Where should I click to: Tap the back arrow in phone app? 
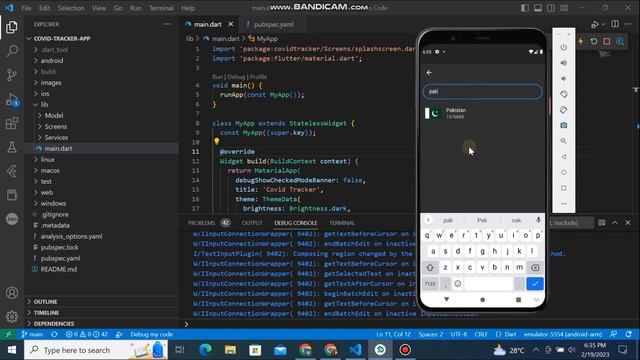pyautogui.click(x=429, y=73)
